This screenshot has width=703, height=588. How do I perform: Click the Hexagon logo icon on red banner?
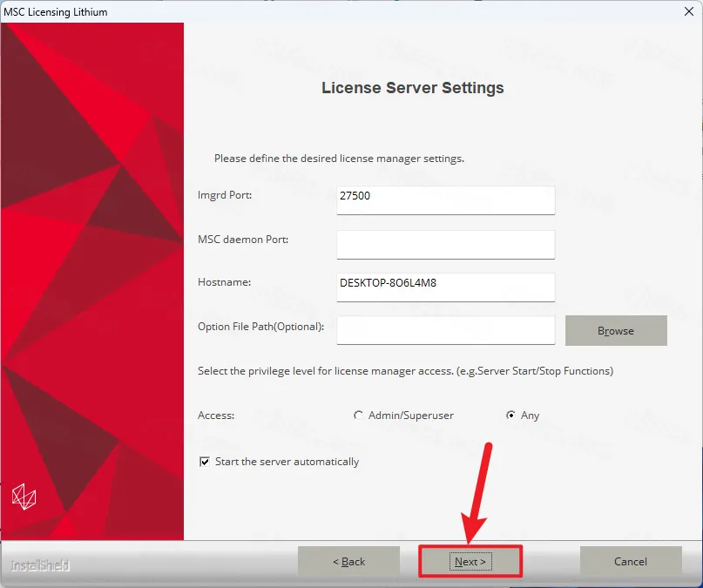pyautogui.click(x=24, y=497)
